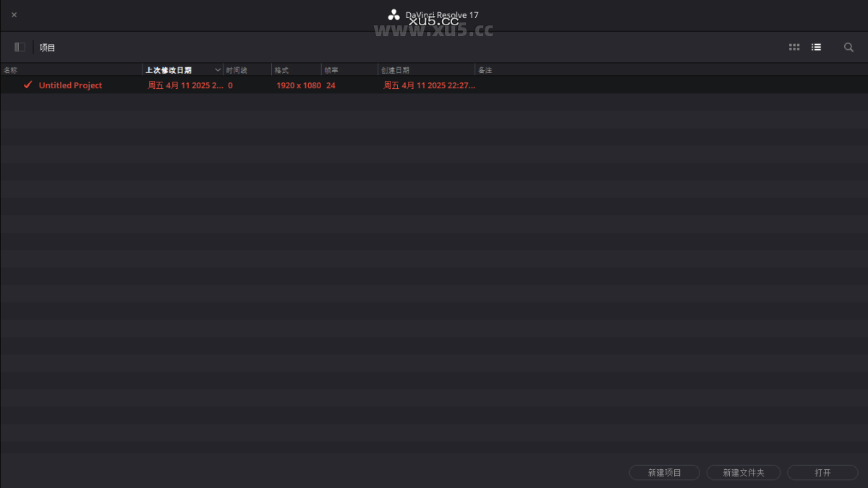Sort projects by the 帧率 column
The image size is (868, 488).
point(331,69)
